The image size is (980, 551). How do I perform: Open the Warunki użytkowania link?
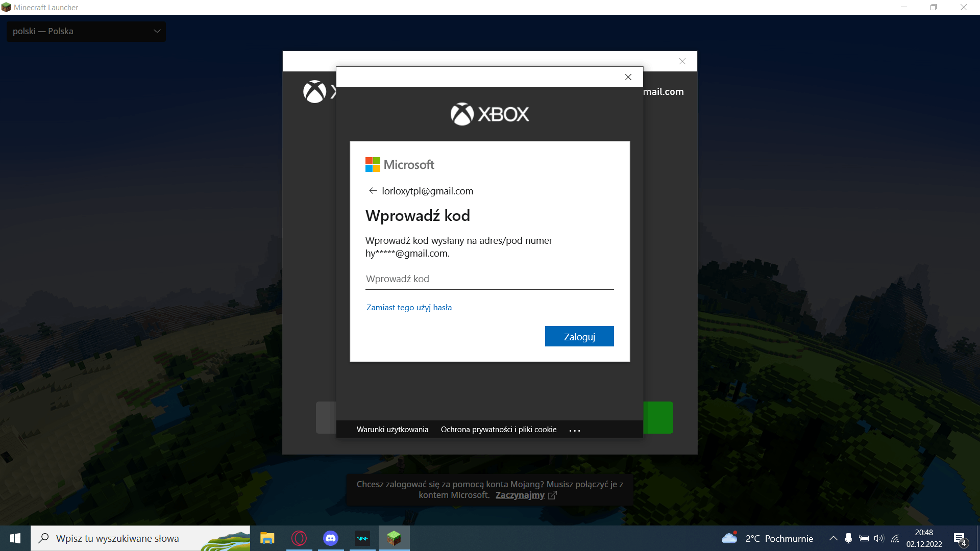(392, 430)
